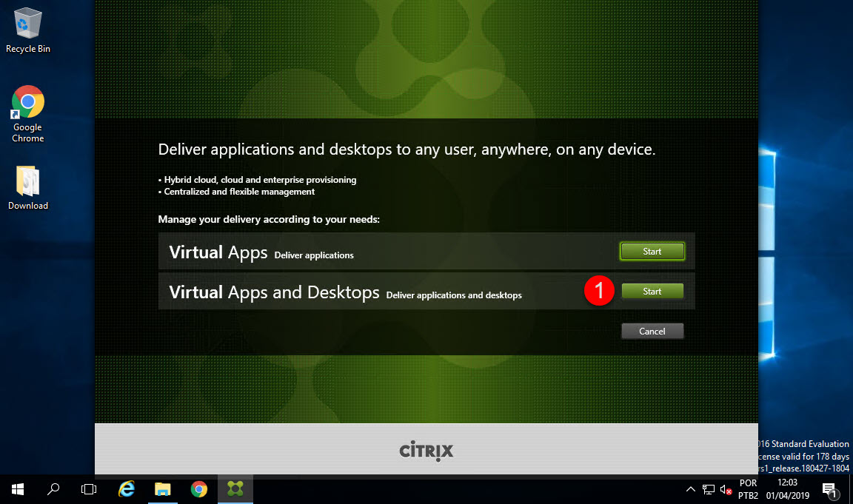Screen dimensions: 853x504
Task: Click the muted volume speaker icon
Action: [x=726, y=489]
